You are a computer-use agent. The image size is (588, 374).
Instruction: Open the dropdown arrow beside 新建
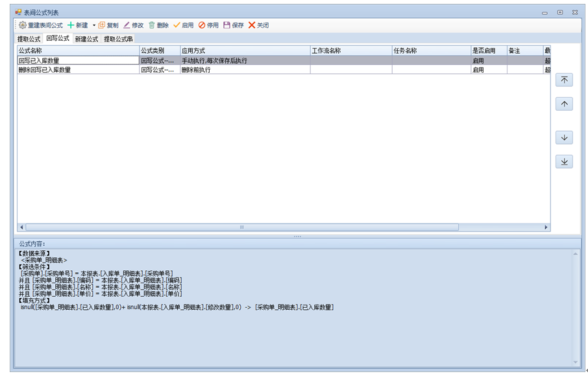click(94, 25)
